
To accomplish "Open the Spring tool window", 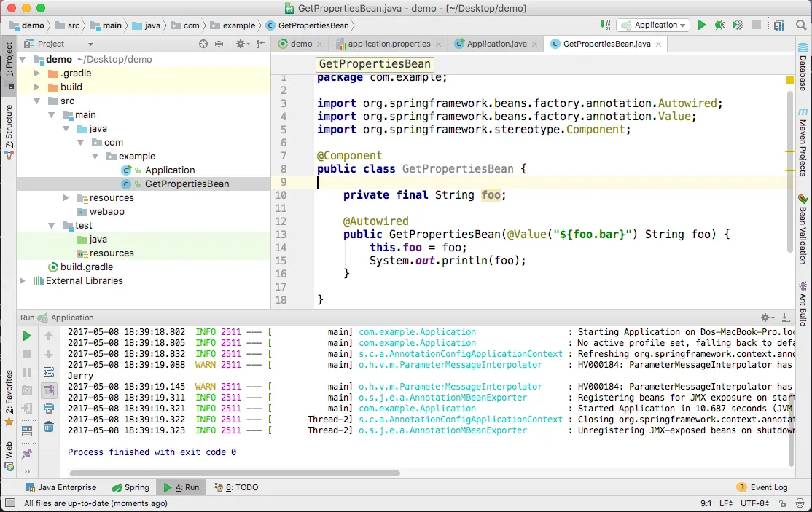I will pos(130,487).
